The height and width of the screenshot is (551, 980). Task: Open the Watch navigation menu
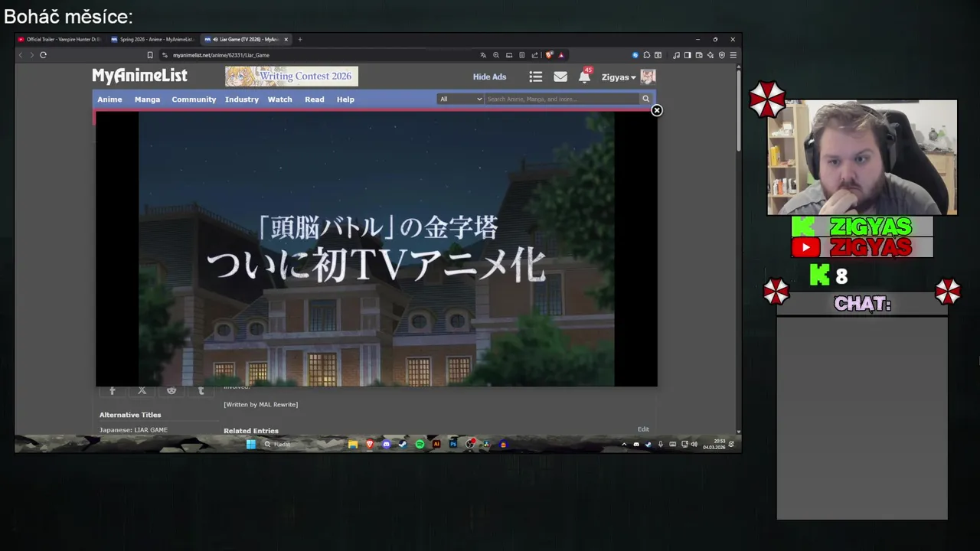279,99
